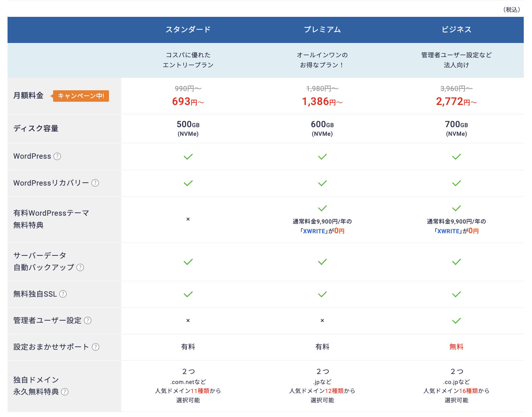The width and height of the screenshot is (532, 417).
Task: Select the プレミアム plan column header
Action: point(322,30)
